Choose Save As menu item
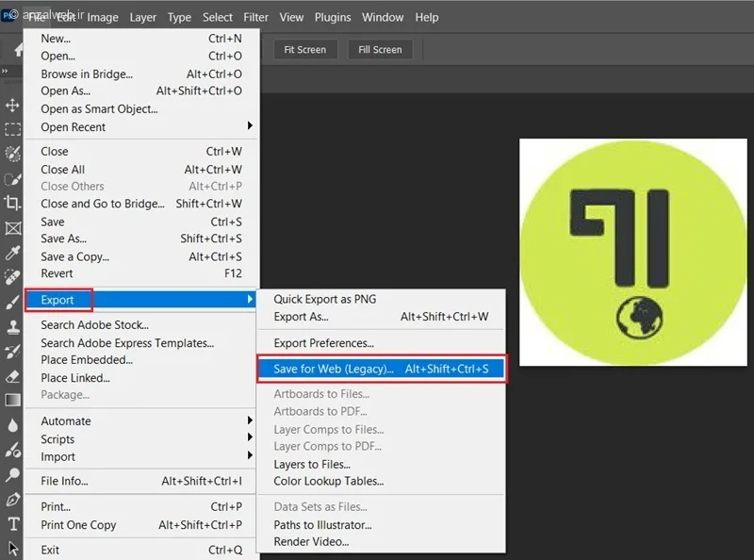 tap(140, 239)
